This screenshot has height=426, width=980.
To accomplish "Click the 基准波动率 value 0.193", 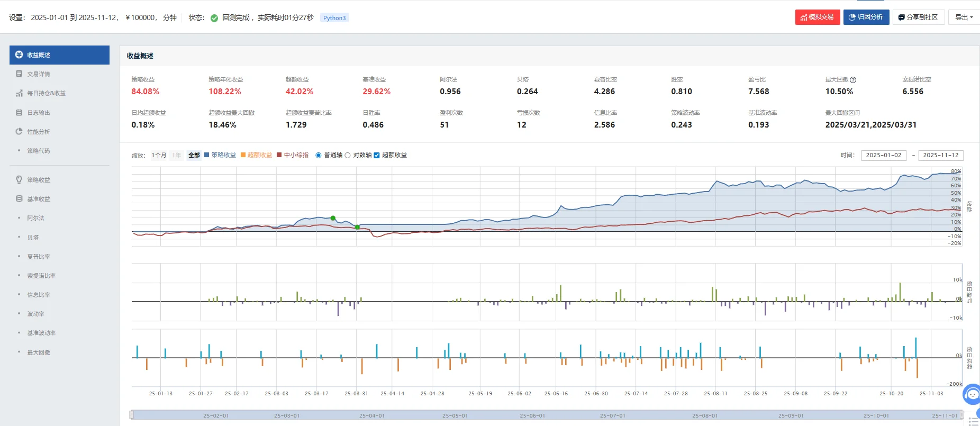I will tap(759, 125).
